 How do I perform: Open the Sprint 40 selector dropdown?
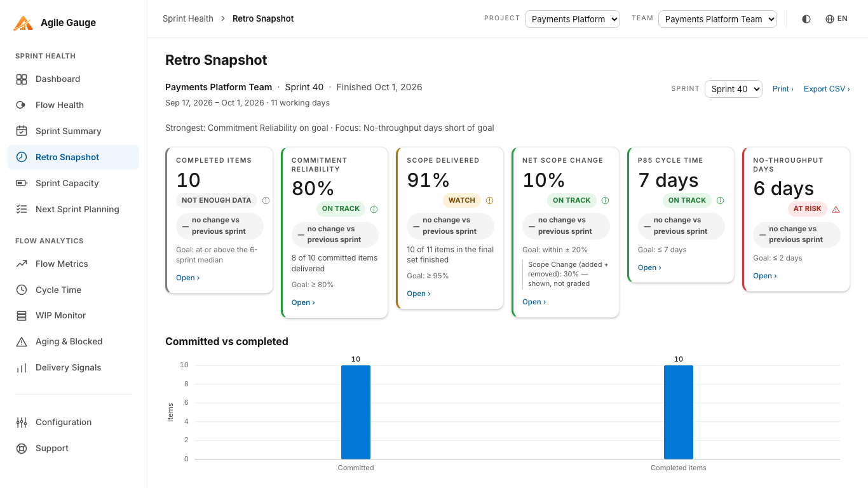tap(733, 89)
